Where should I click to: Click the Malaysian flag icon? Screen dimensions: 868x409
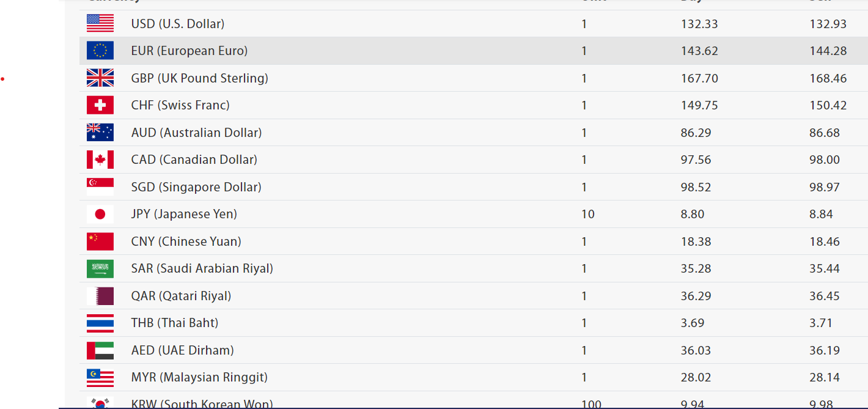(100, 377)
